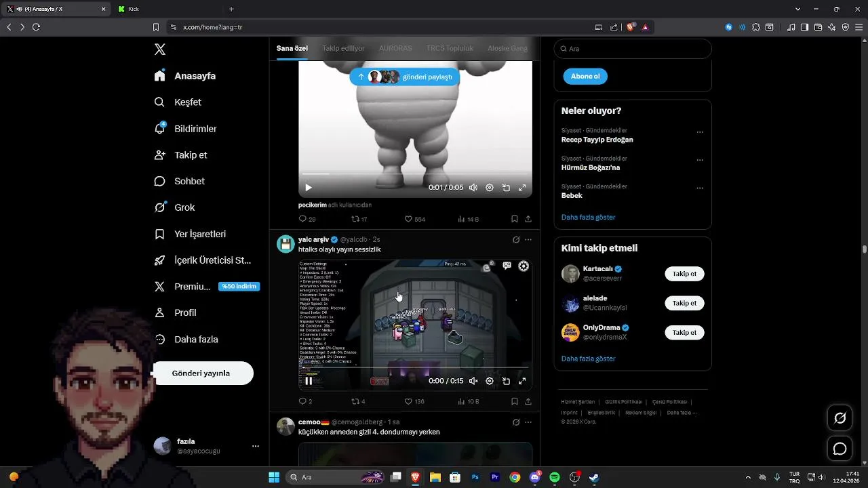Select the Sana özel tab
The width and height of the screenshot is (868, 488).
(x=292, y=48)
